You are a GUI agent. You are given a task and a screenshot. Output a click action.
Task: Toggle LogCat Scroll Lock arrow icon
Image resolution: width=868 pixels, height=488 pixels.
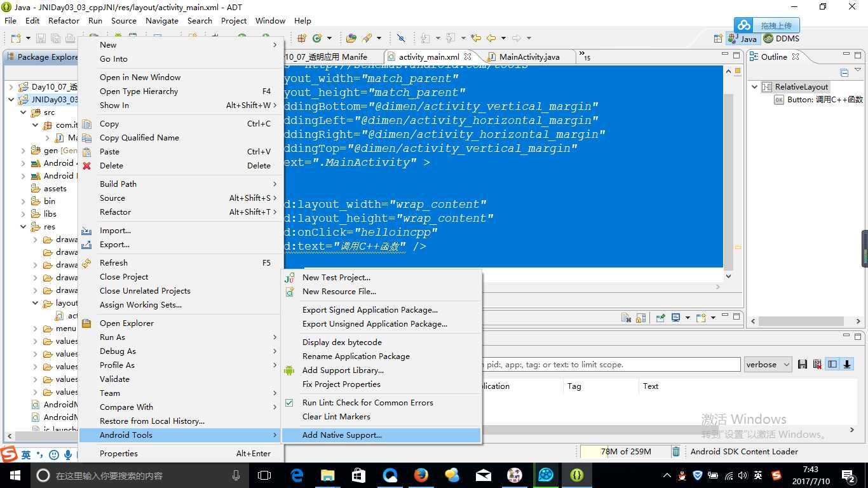(847, 365)
